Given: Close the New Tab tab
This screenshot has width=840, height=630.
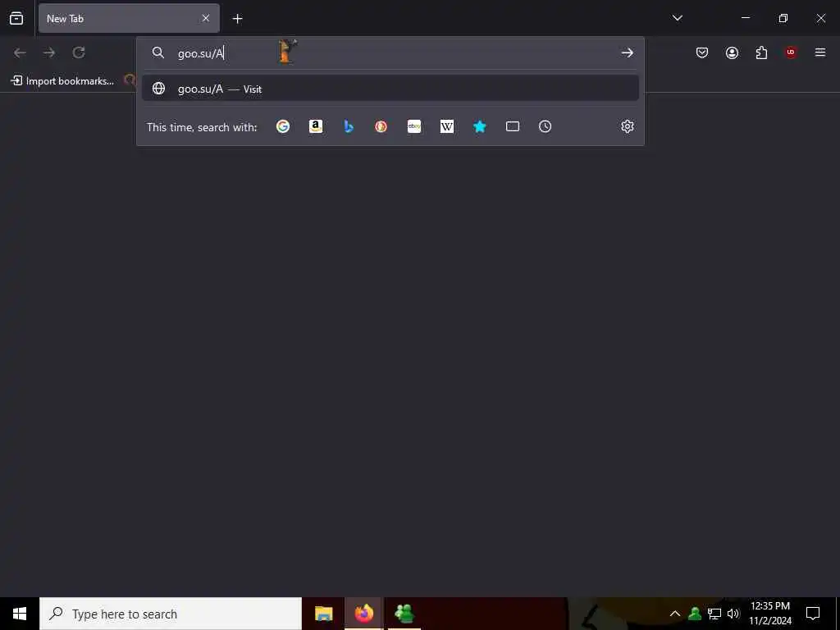Looking at the screenshot, I should pyautogui.click(x=206, y=18).
